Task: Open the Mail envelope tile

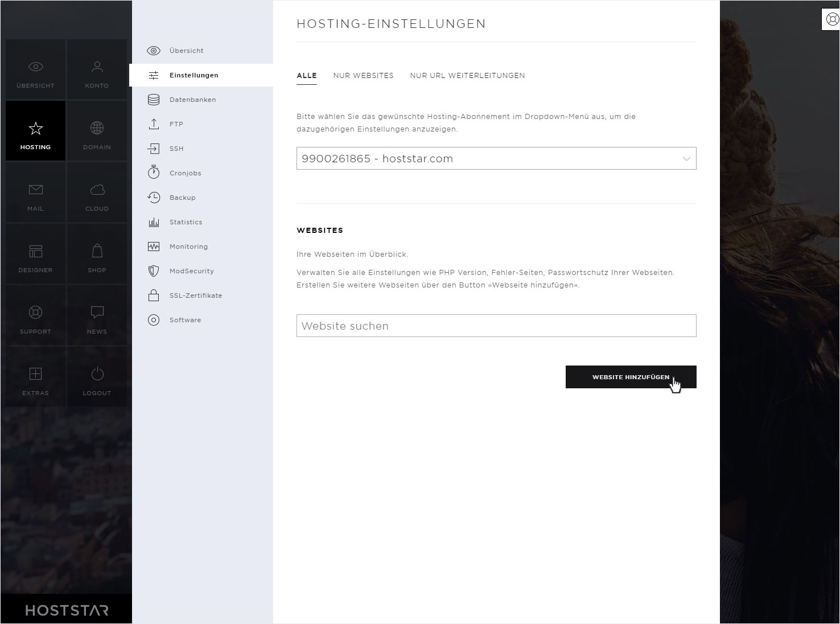Action: [x=35, y=192]
